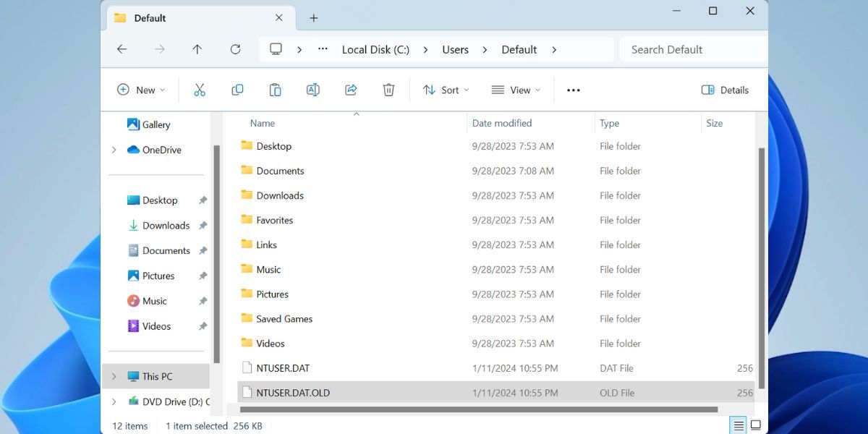Open a new Explorer tab

click(x=313, y=17)
